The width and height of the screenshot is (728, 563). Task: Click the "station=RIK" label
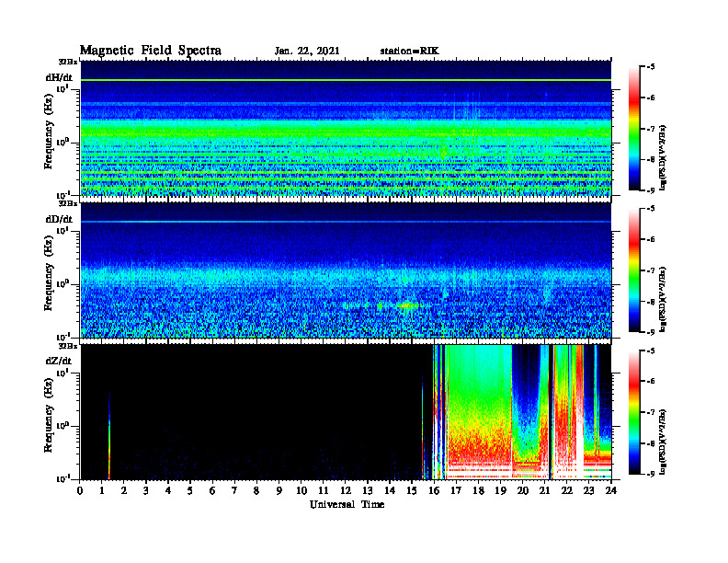[x=409, y=52]
